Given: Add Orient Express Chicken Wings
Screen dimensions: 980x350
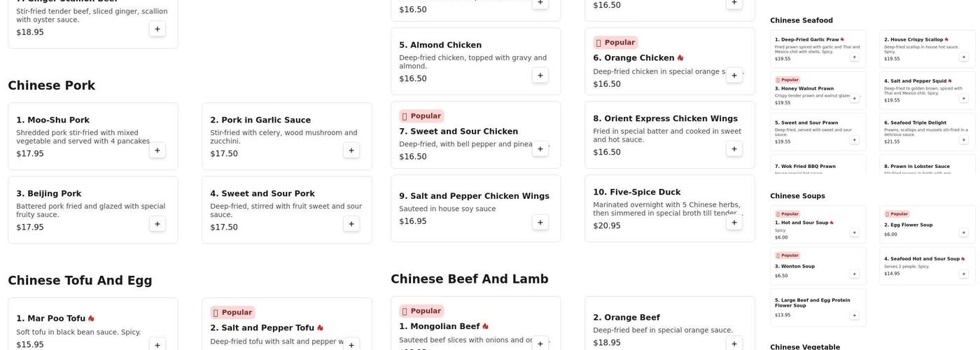Looking at the screenshot, I should coord(734,149).
